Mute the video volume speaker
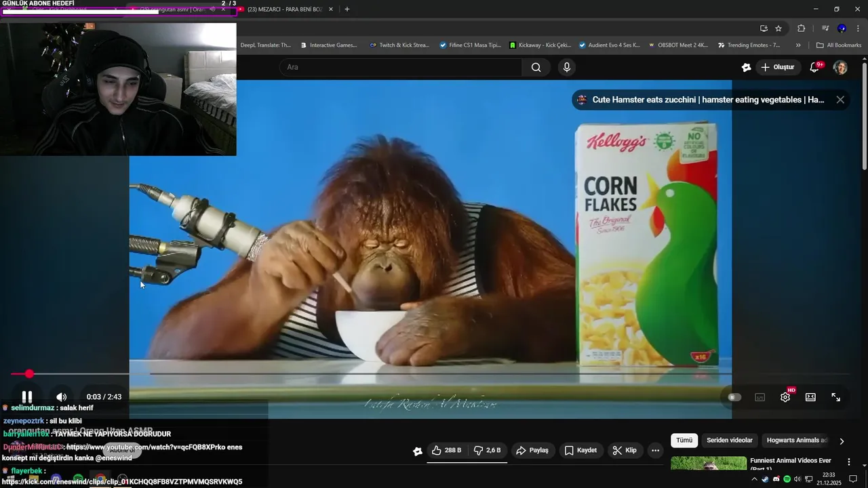 tap(61, 397)
